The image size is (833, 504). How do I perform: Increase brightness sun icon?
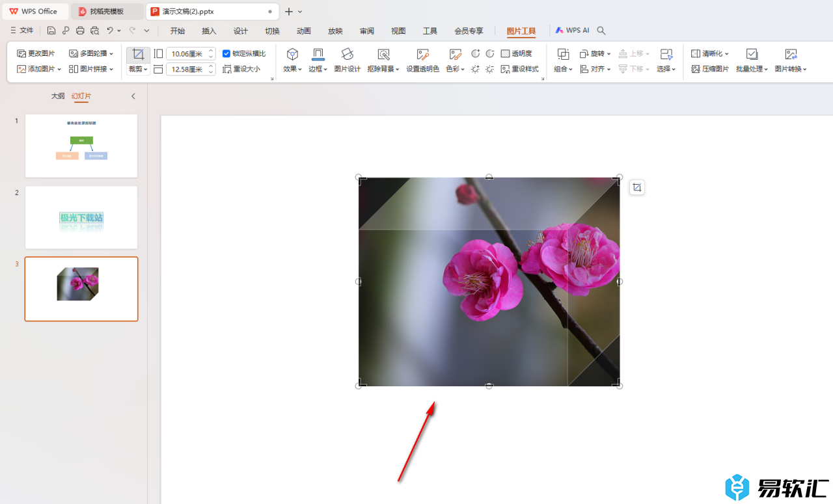click(x=476, y=69)
